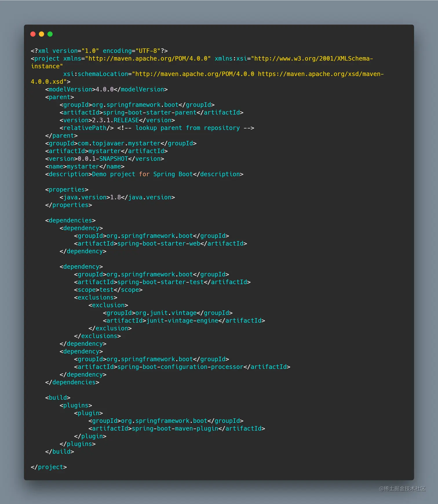Screen dimensions: 438x504
Task: Click the xml version declaration line
Action: coord(99,51)
